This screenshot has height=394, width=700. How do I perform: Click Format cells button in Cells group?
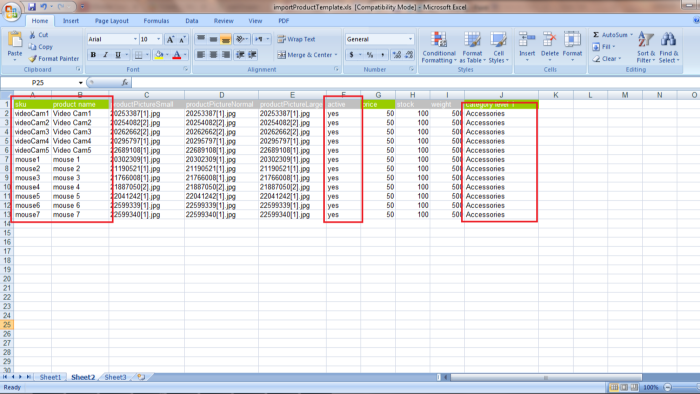pyautogui.click(x=572, y=46)
